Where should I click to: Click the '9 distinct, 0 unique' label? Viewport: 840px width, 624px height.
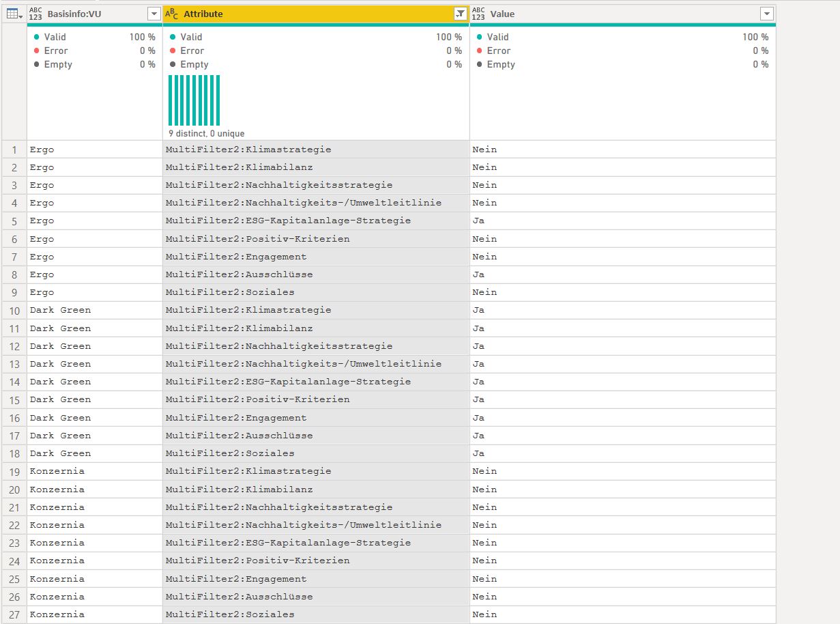(207, 134)
